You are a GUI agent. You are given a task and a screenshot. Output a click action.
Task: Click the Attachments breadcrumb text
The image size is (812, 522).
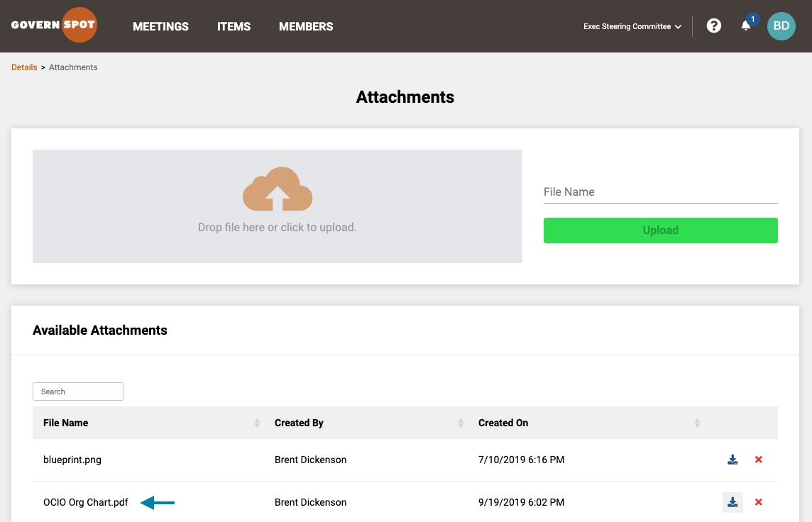pyautogui.click(x=73, y=67)
